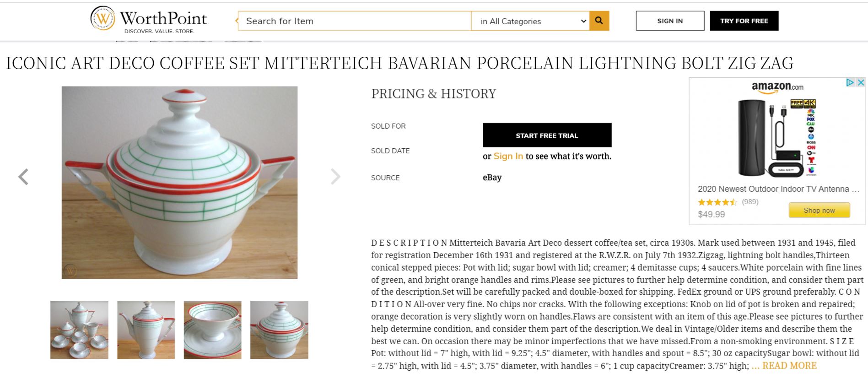Screen dimensions: 868x379
Task: Click the SIGN IN button
Action: 669,21
